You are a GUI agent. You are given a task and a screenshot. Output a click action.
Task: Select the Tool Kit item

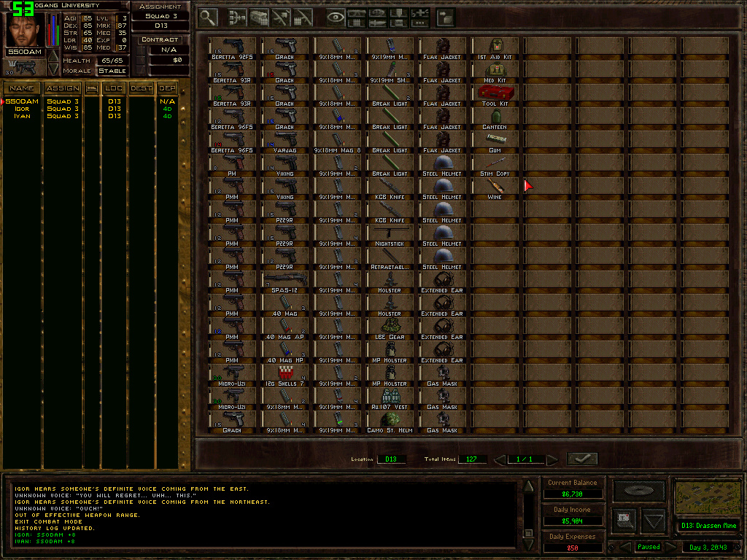coord(495,95)
